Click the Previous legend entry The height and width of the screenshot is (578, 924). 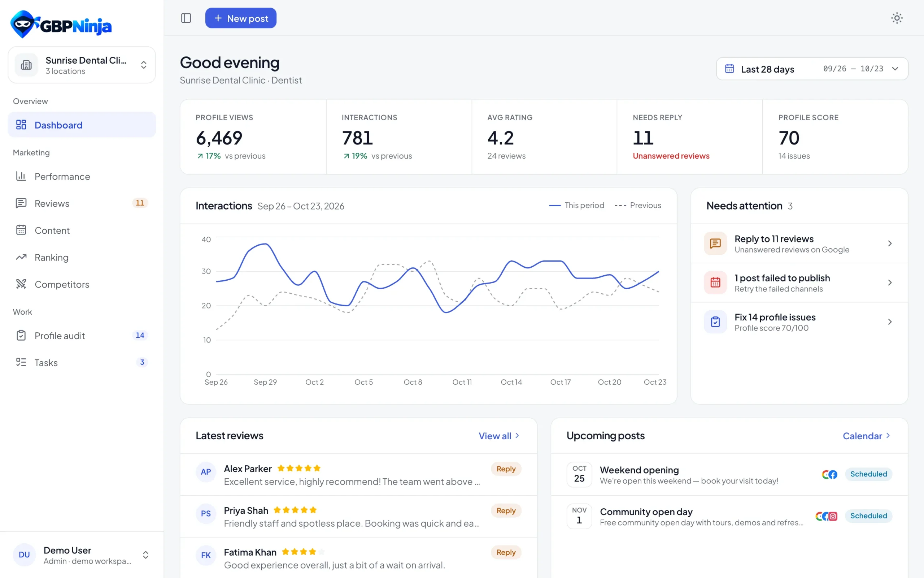(638, 205)
